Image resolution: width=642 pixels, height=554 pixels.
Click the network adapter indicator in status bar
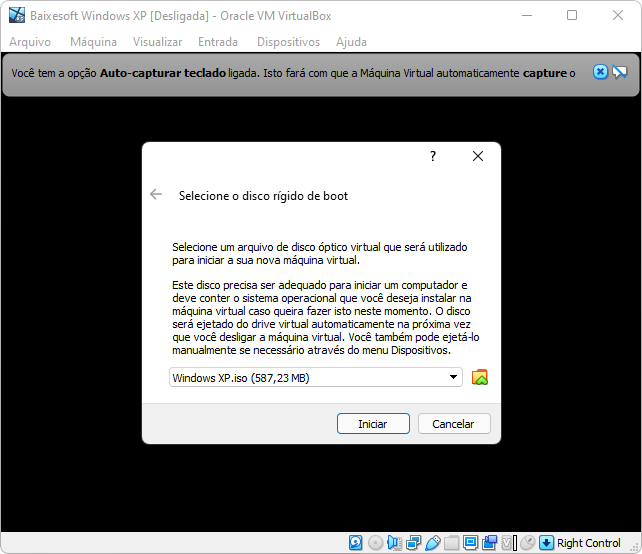pos(413,543)
